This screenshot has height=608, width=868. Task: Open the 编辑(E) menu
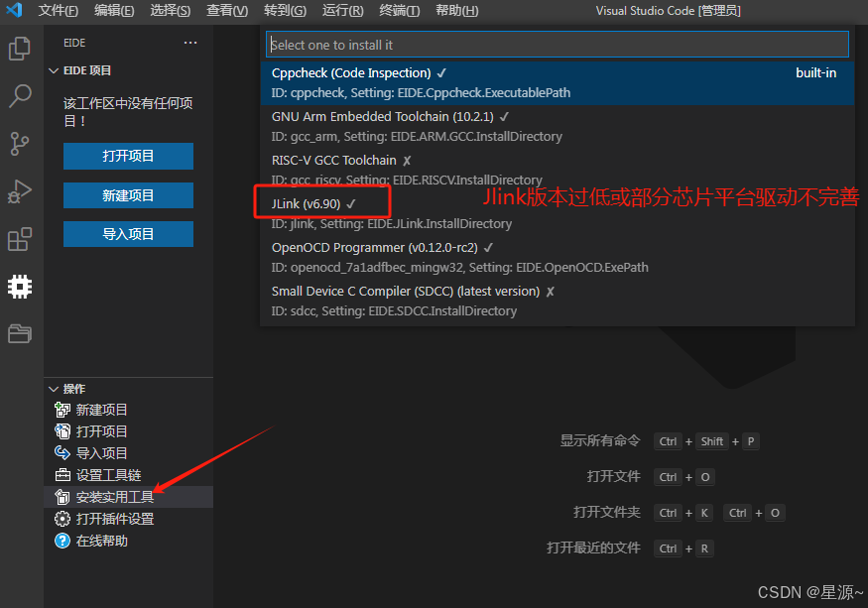114,11
